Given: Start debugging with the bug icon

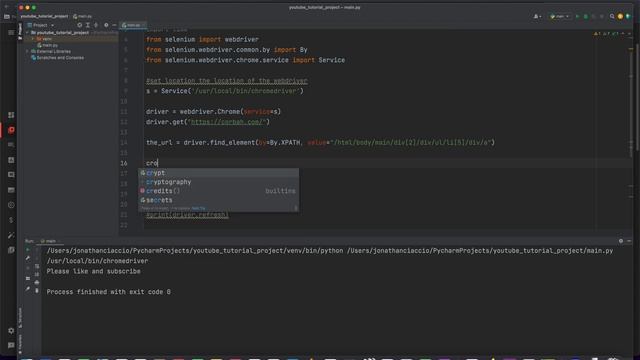Looking at the screenshot, I should coord(586,16).
